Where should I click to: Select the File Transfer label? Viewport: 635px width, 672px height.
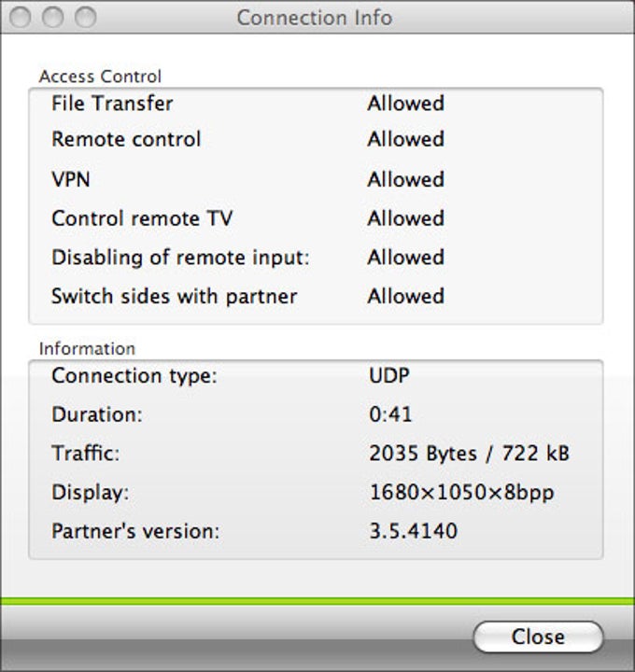(x=112, y=104)
